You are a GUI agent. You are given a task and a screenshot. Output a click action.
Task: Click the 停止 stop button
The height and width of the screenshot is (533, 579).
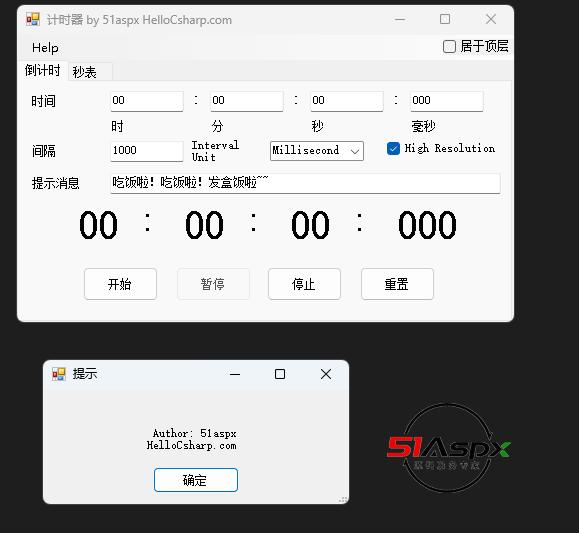click(x=304, y=284)
